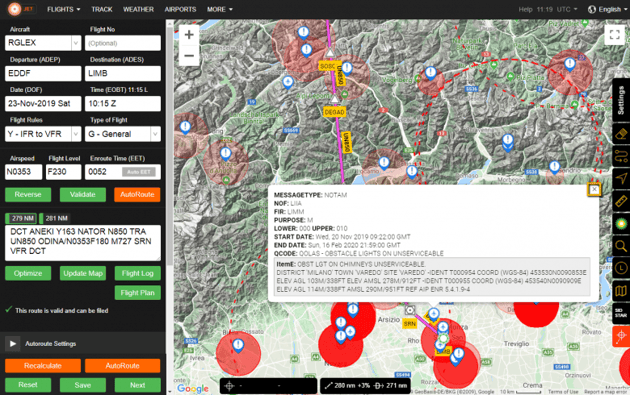Click the Departure EDDF input field
This screenshot has width=630, height=395.
click(43, 73)
